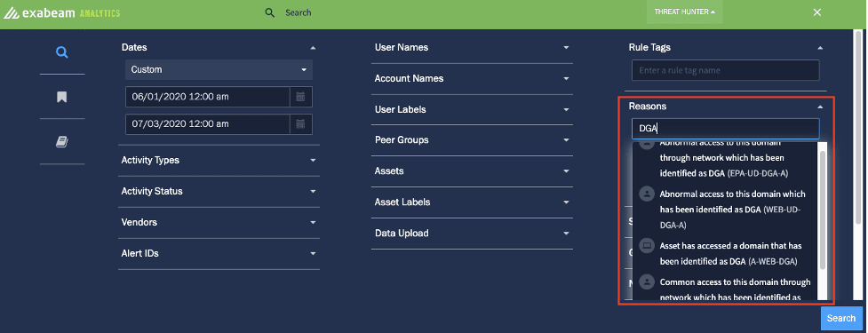
Task: Open calendar picker for 06/01/2020 date
Action: [300, 97]
